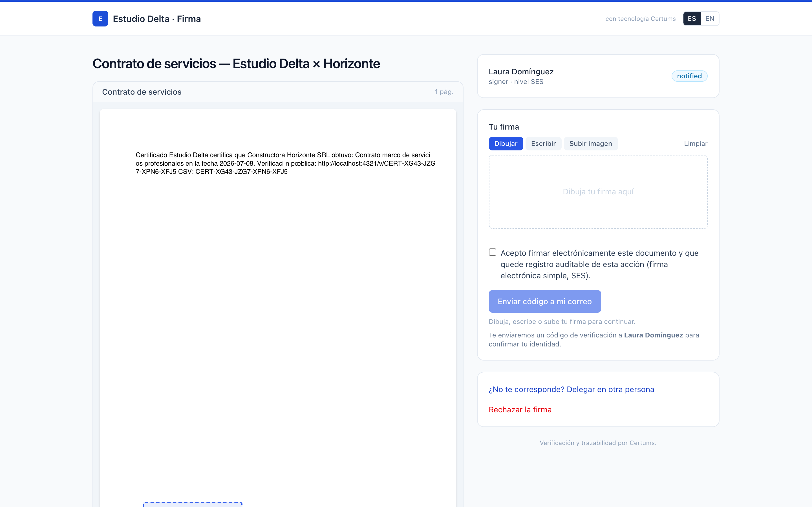Screen dimensions: 812x507
Task: Select the Subir imagen tab
Action: click(591, 144)
